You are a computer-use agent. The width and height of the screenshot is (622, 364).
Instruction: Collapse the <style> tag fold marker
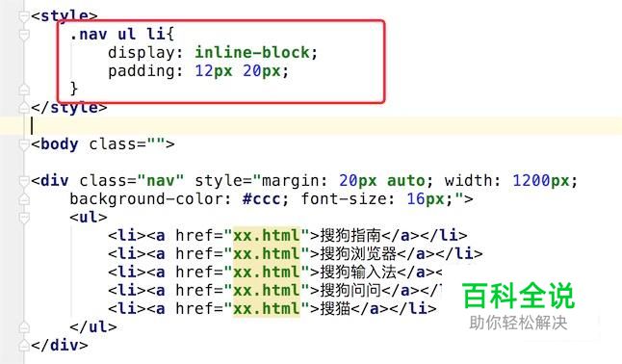tap(24, 16)
